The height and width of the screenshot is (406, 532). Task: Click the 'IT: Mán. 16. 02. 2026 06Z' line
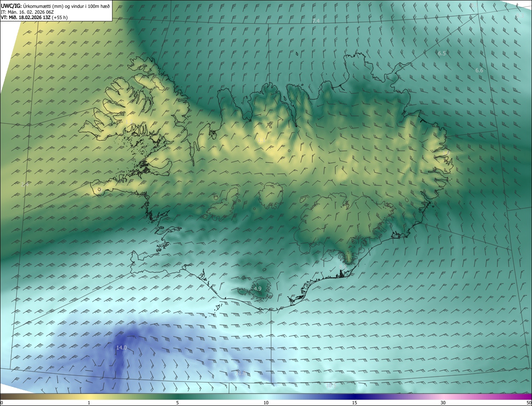pos(27,12)
